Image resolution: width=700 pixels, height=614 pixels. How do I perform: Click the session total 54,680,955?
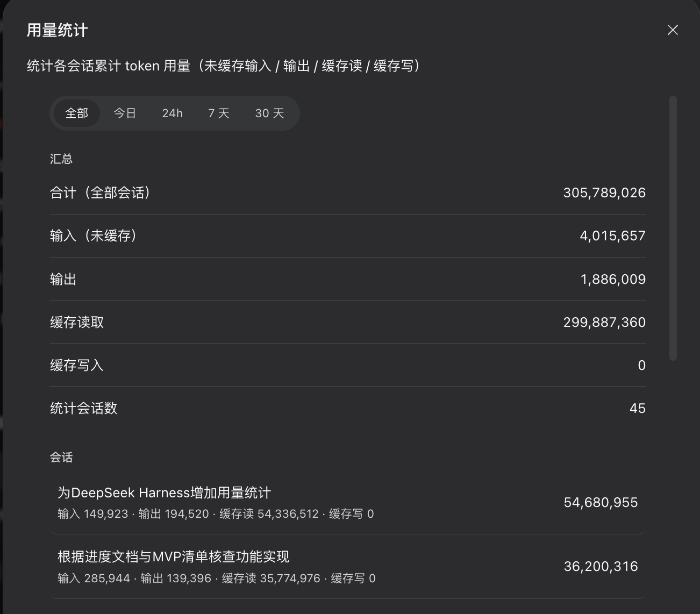click(x=601, y=503)
